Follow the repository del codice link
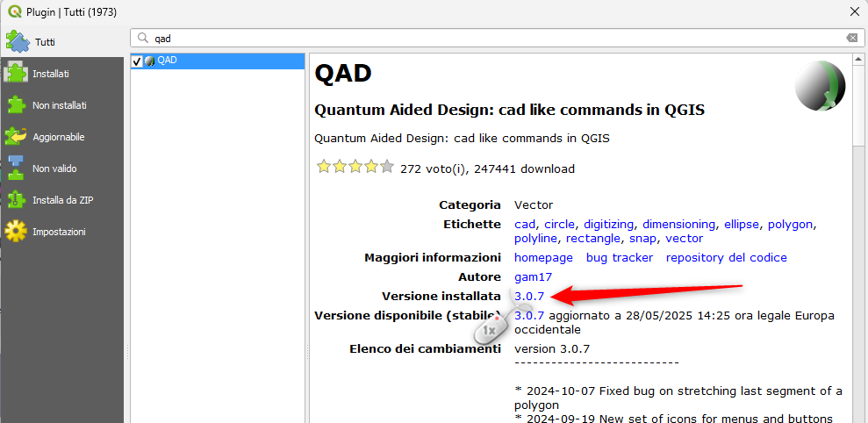Image resolution: width=868 pixels, height=423 pixels. tap(726, 258)
